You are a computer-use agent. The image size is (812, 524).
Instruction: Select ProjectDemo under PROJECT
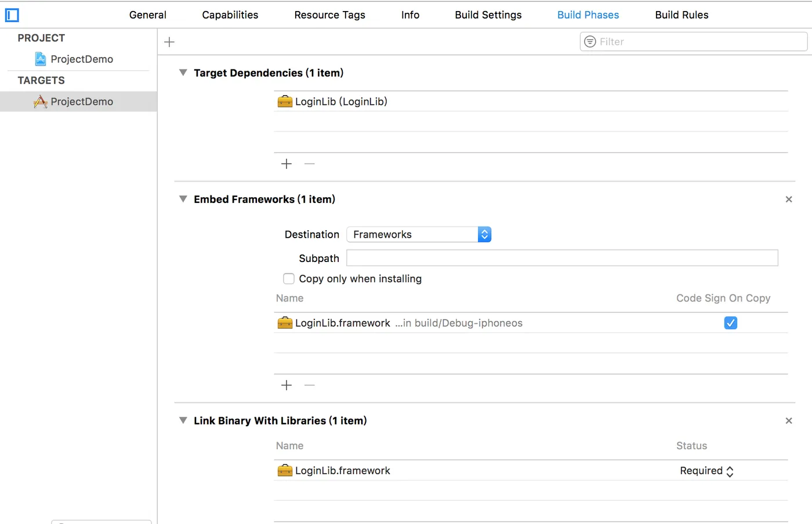click(81, 59)
